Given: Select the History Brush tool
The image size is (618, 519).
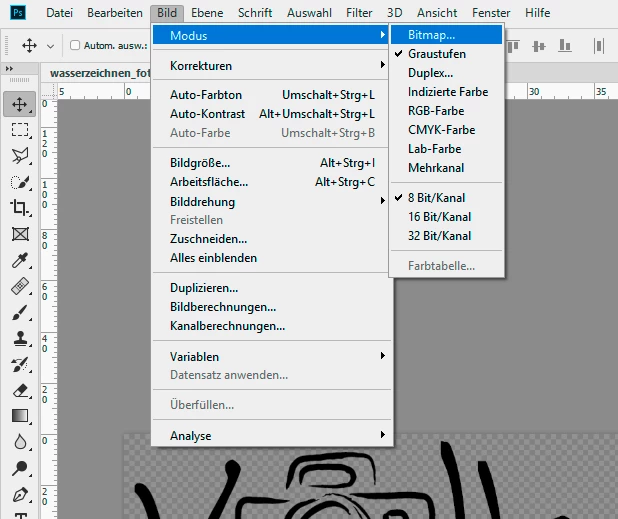Looking at the screenshot, I should coord(20,365).
